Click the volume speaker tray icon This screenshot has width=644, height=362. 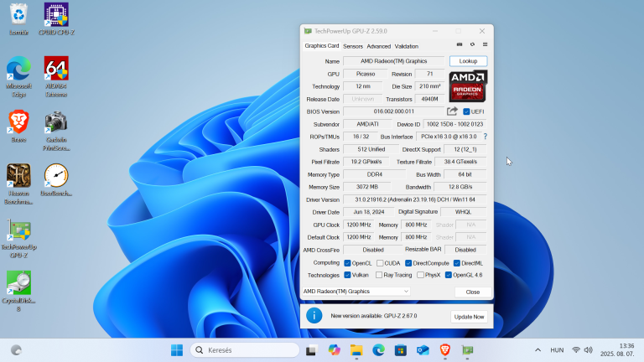click(589, 350)
